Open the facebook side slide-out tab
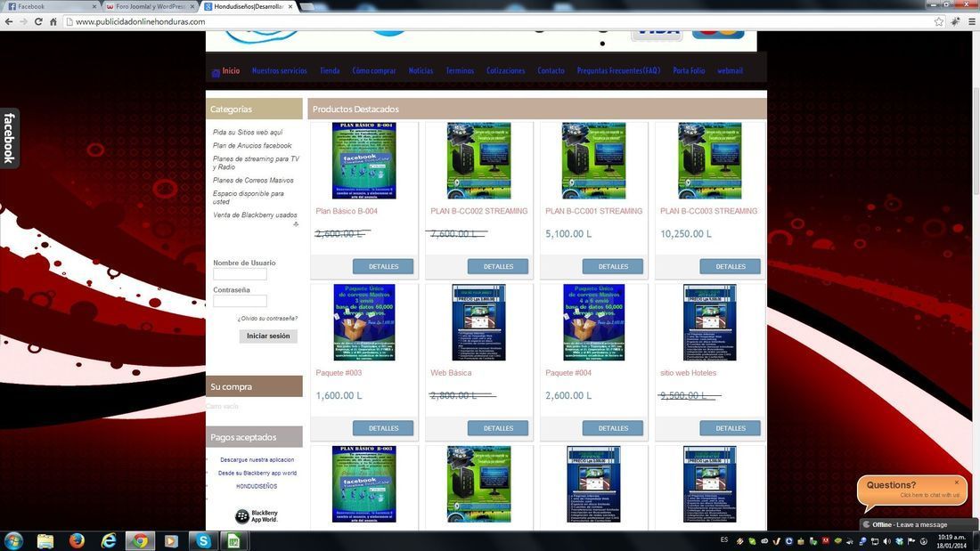 click(10, 138)
